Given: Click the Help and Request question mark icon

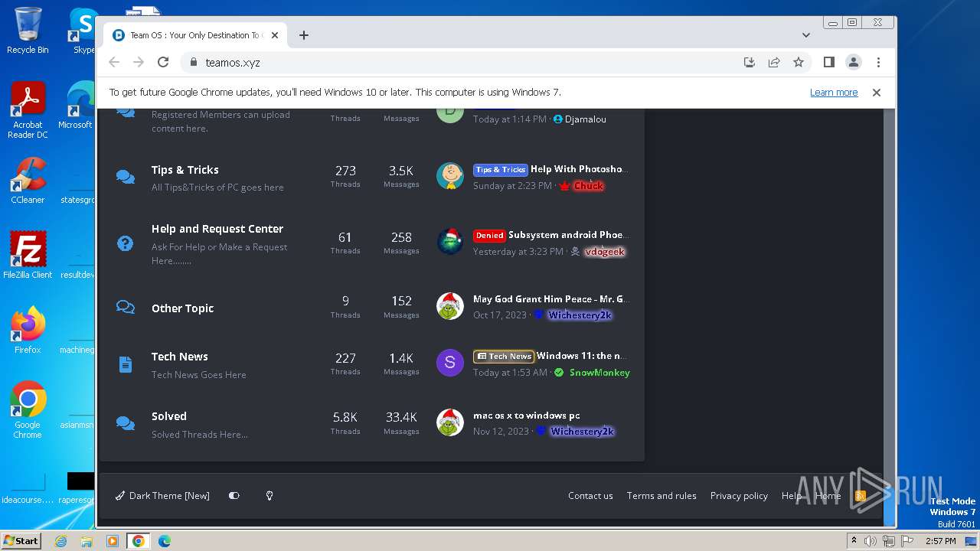Looking at the screenshot, I should 125,243.
